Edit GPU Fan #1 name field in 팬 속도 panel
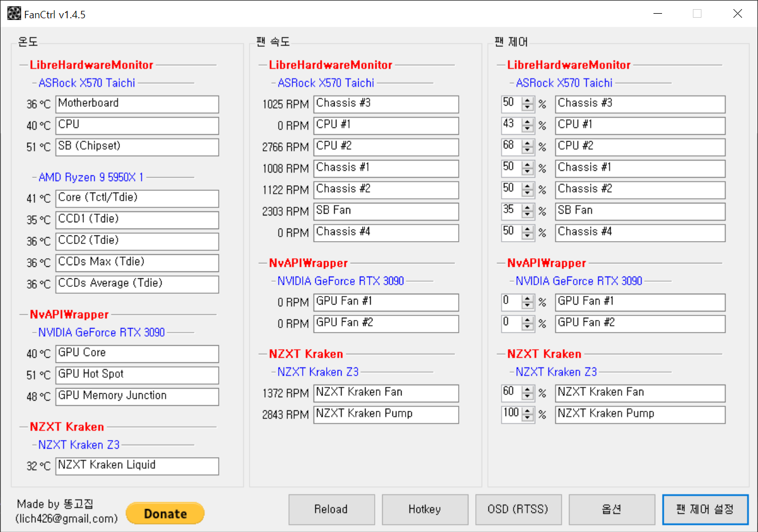Viewport: 758px width, 532px height. (x=386, y=302)
